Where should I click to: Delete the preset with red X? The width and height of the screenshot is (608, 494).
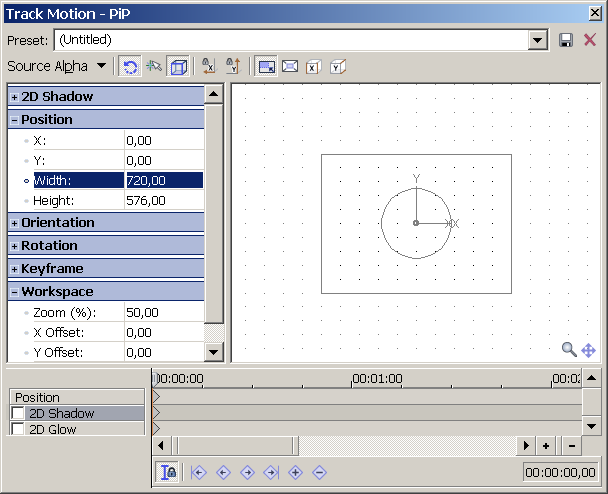click(x=590, y=40)
